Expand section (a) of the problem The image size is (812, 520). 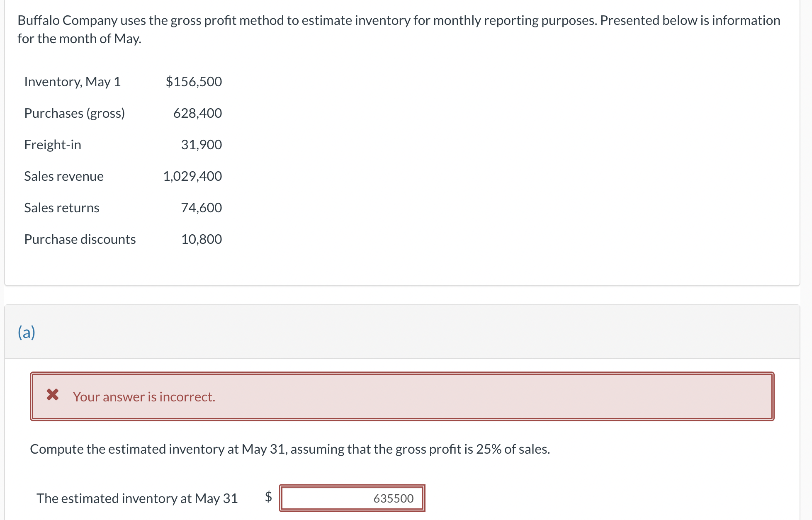(27, 332)
